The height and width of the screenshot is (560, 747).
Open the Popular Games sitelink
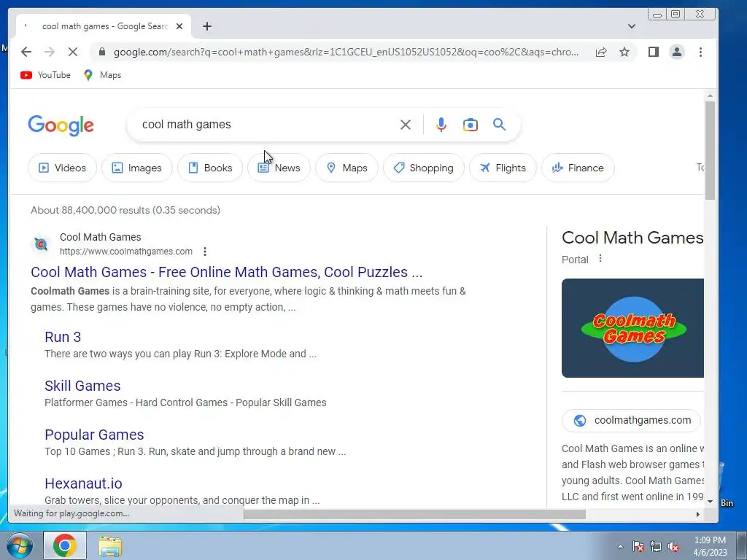click(x=94, y=435)
